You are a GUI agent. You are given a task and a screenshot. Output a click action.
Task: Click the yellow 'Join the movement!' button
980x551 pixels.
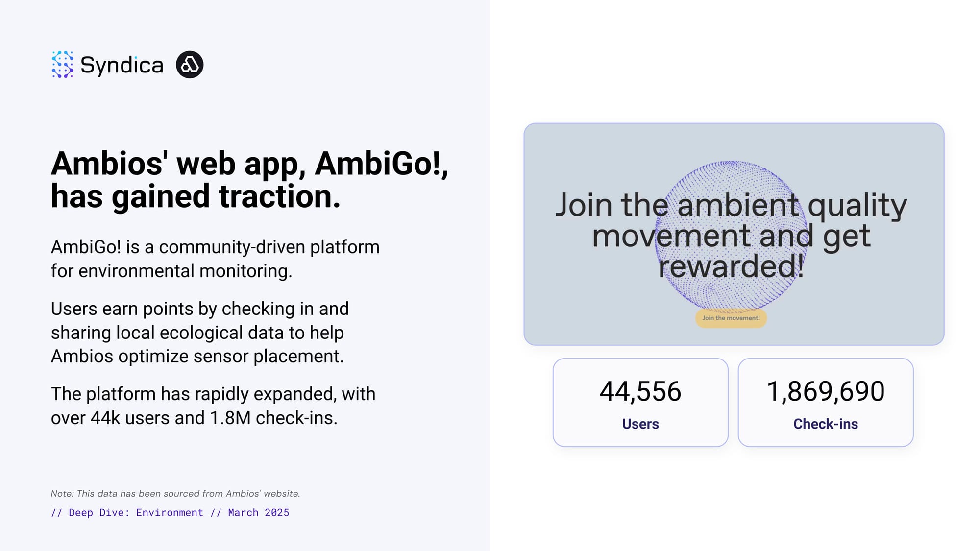pyautogui.click(x=731, y=318)
